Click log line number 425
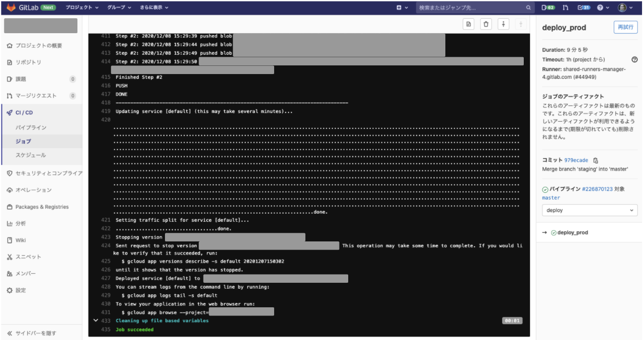The image size is (644, 340). click(106, 261)
